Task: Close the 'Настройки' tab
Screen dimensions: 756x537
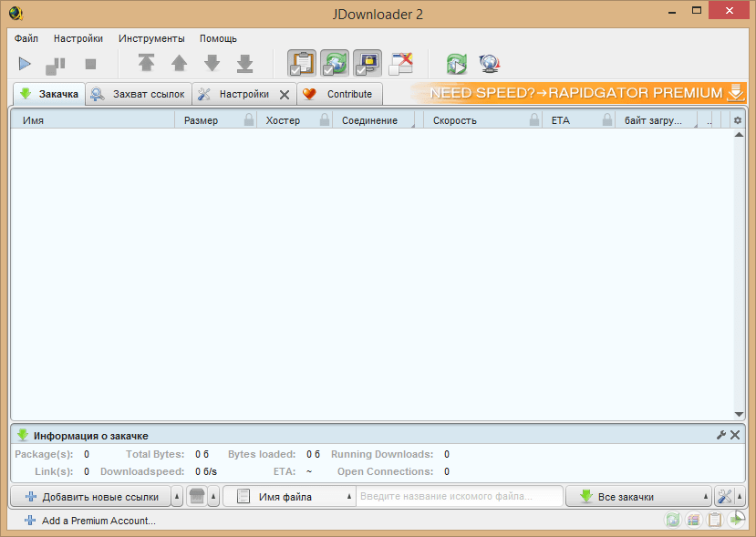Action: pyautogui.click(x=284, y=94)
